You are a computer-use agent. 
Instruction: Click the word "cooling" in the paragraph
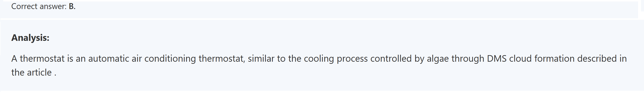(319, 59)
